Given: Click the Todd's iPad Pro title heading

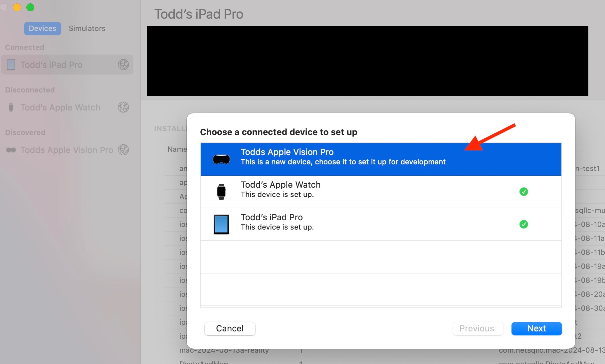Looking at the screenshot, I should pos(199,14).
